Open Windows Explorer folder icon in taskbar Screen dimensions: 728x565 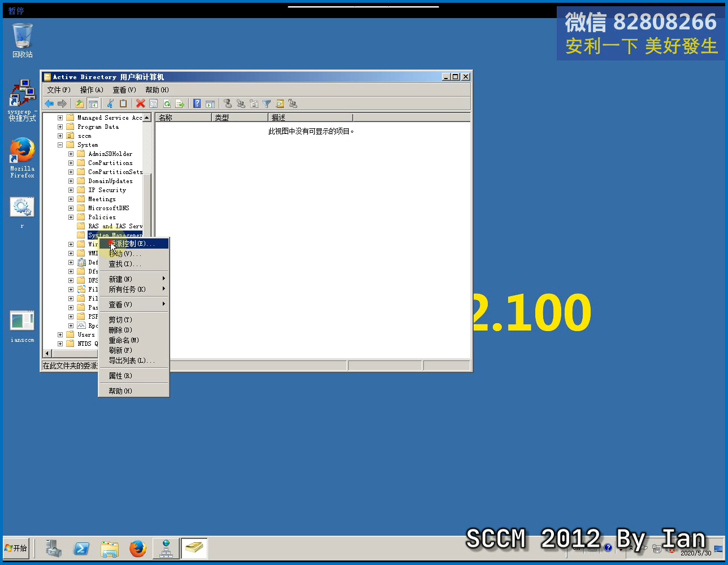point(110,549)
